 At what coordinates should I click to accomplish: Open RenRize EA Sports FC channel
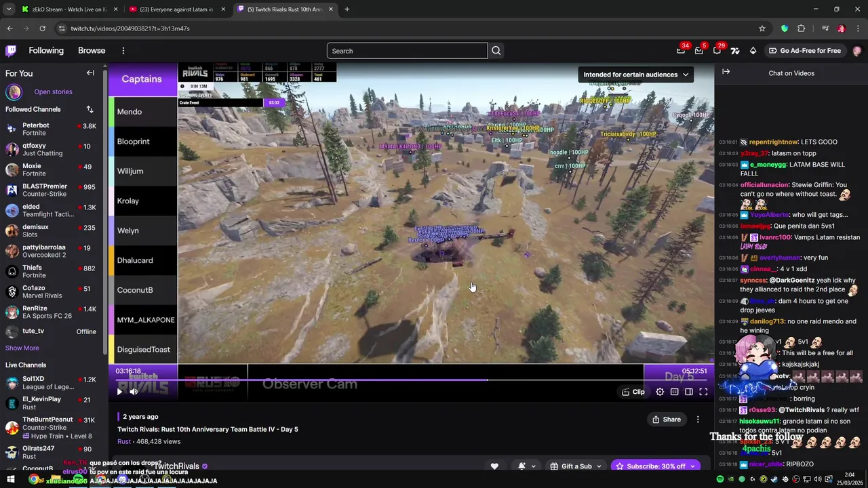coord(54,312)
